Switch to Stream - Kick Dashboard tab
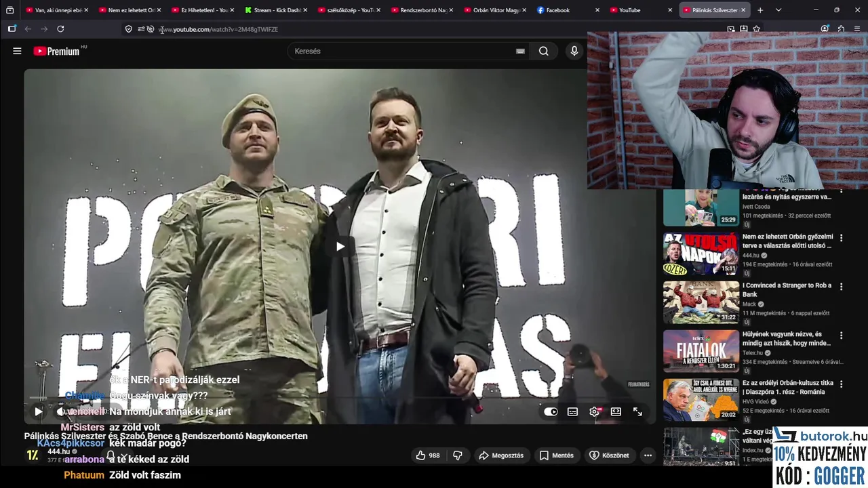 [x=275, y=10]
